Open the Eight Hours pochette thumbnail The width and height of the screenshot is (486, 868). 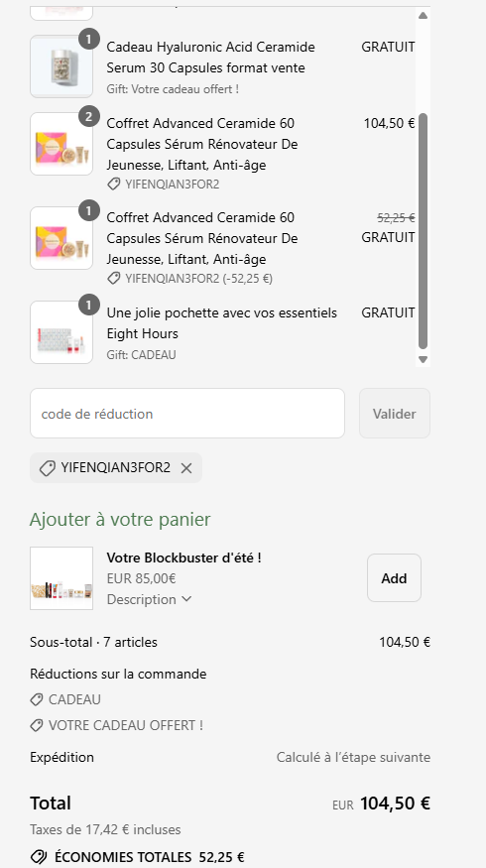pyautogui.click(x=61, y=332)
